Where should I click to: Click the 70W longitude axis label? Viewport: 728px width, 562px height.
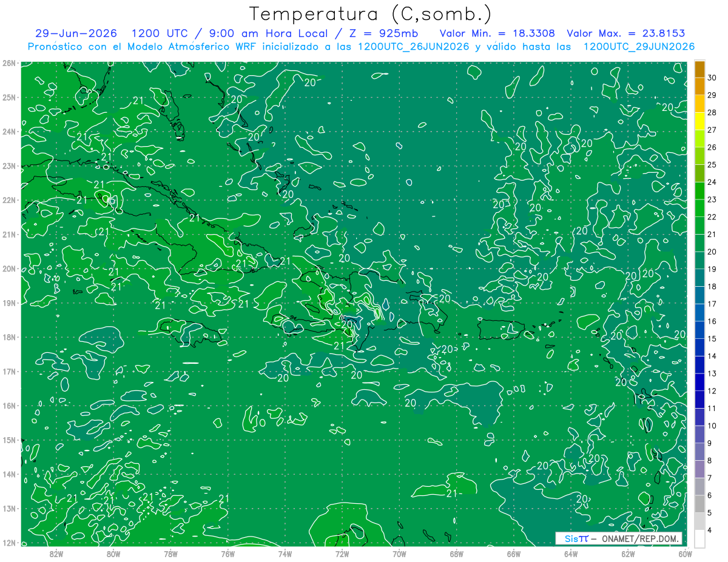pos(399,554)
